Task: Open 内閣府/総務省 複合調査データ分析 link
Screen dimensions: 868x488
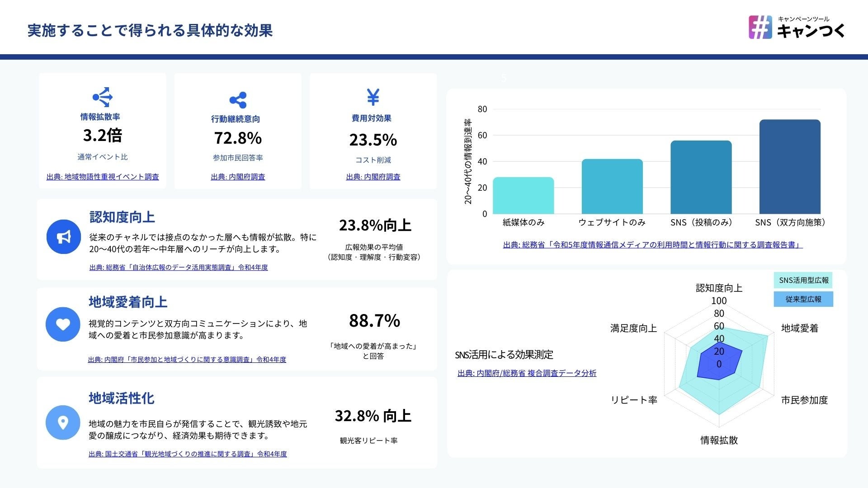Action: click(527, 373)
